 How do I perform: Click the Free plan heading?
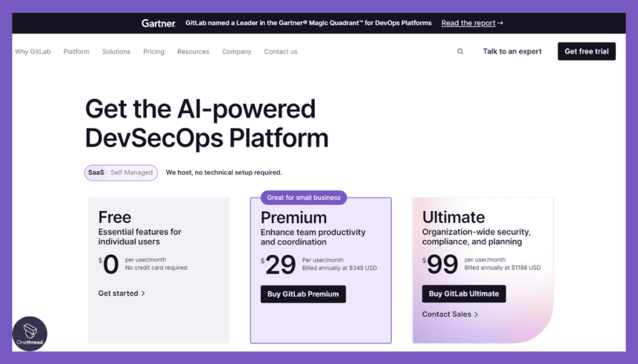115,217
